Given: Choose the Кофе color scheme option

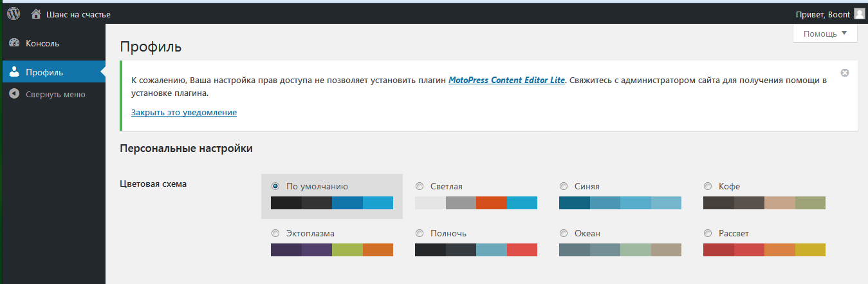Looking at the screenshot, I should (708, 186).
